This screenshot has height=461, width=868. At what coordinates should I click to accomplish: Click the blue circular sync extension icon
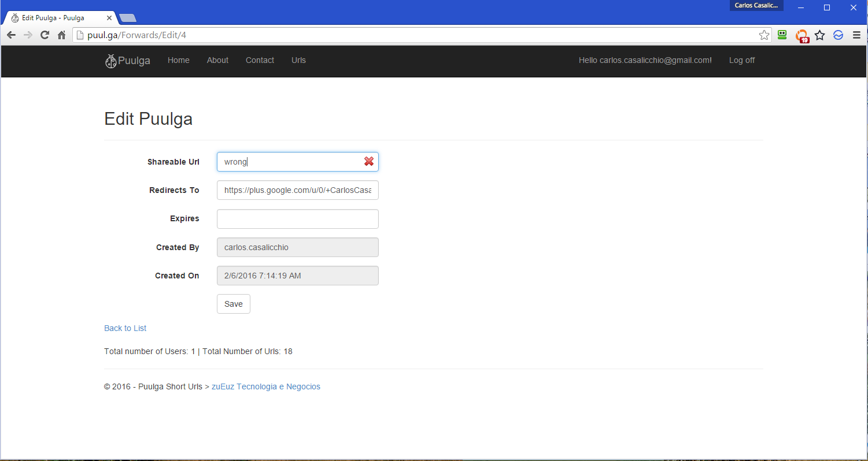838,35
